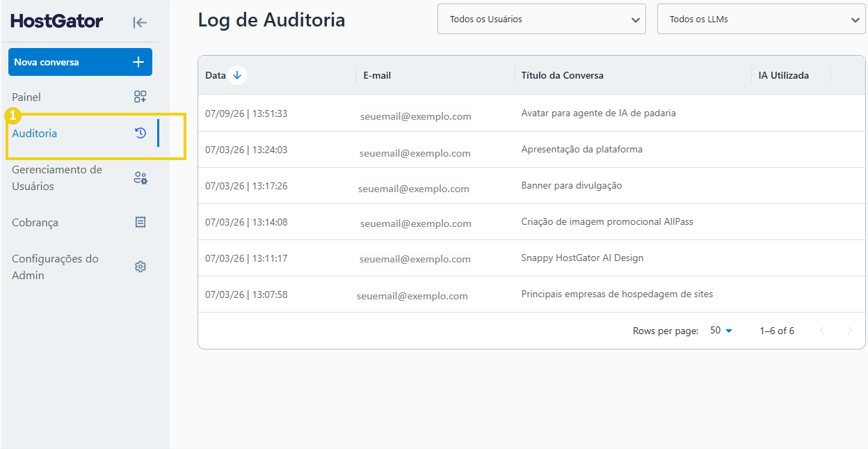Click the Título da Conversa column header
868x449 pixels.
pos(563,75)
